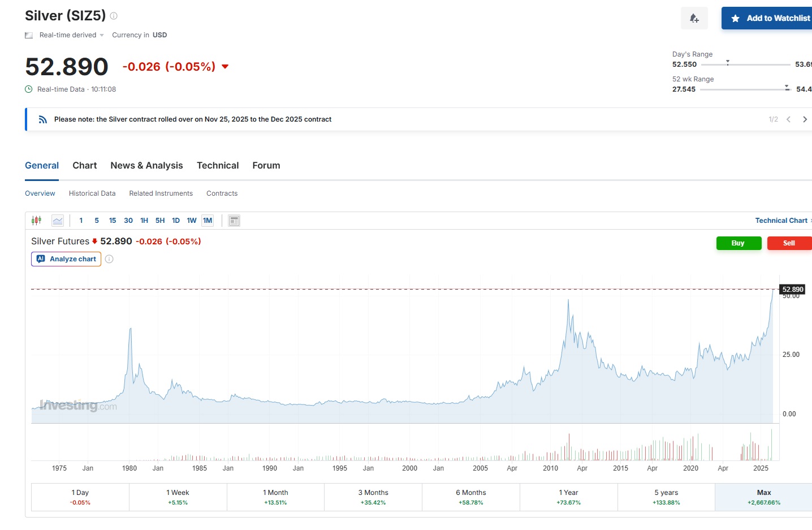This screenshot has height=530, width=812.
Task: Open the Technical Chart link
Action: 781,221
